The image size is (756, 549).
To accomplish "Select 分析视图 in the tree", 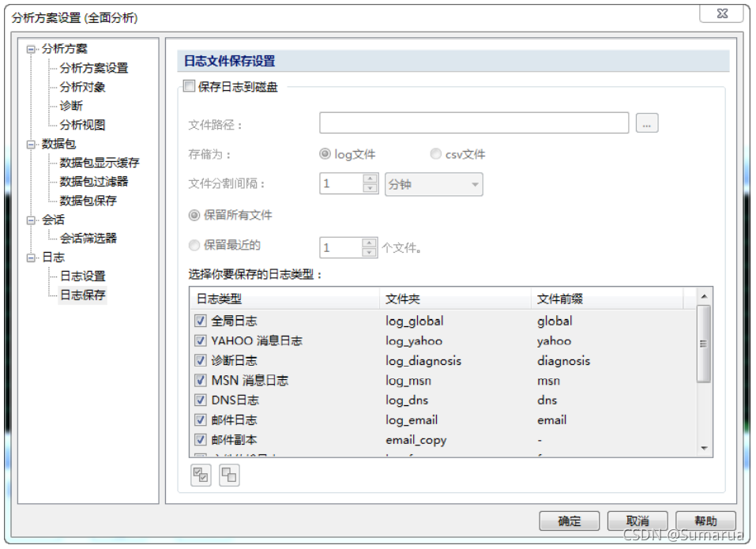I will click(82, 125).
